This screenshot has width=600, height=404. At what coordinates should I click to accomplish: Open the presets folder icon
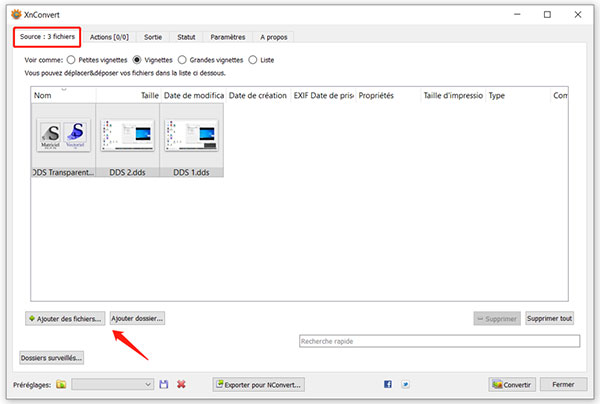(x=61, y=384)
